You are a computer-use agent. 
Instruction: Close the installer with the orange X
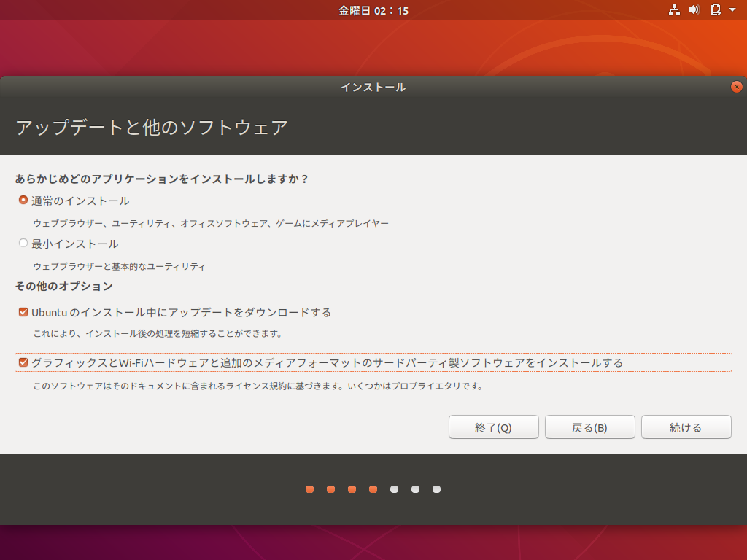pyautogui.click(x=736, y=86)
